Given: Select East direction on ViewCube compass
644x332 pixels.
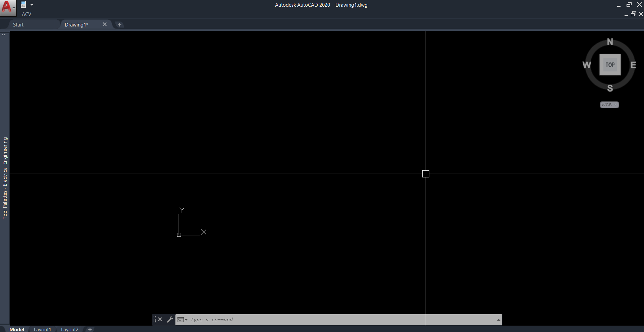Looking at the screenshot, I should (633, 65).
